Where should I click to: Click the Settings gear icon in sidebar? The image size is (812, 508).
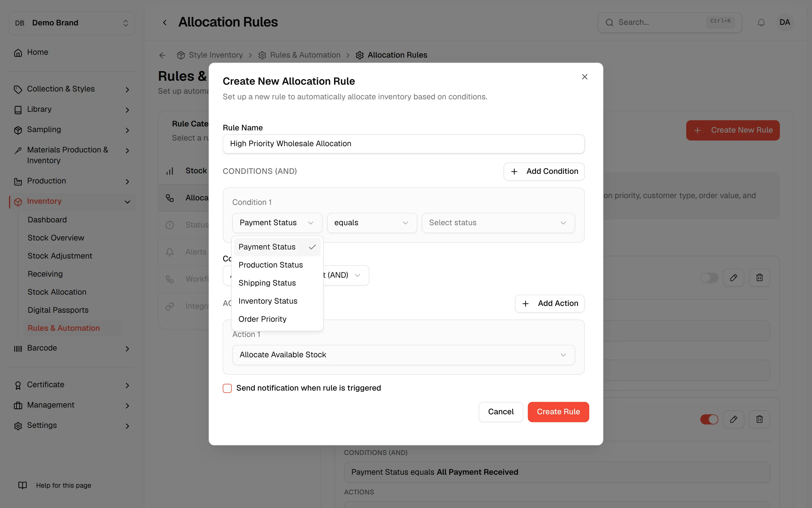pos(18,426)
